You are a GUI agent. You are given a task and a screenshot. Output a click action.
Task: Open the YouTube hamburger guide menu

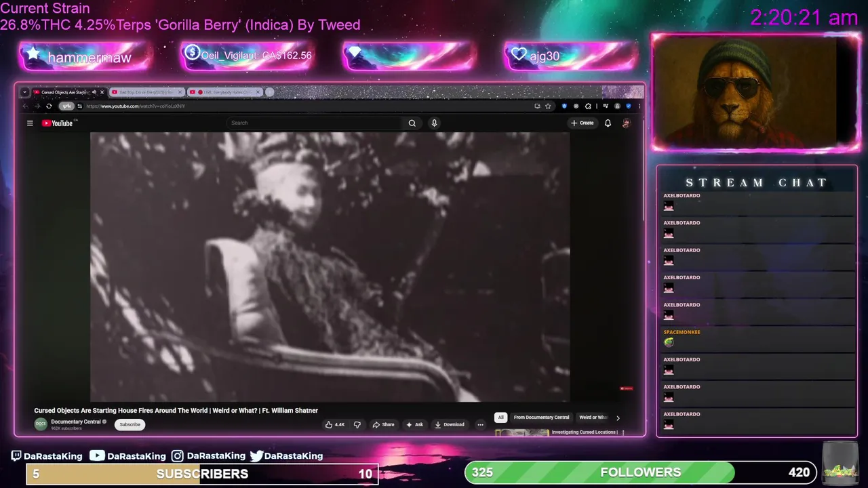tap(30, 123)
